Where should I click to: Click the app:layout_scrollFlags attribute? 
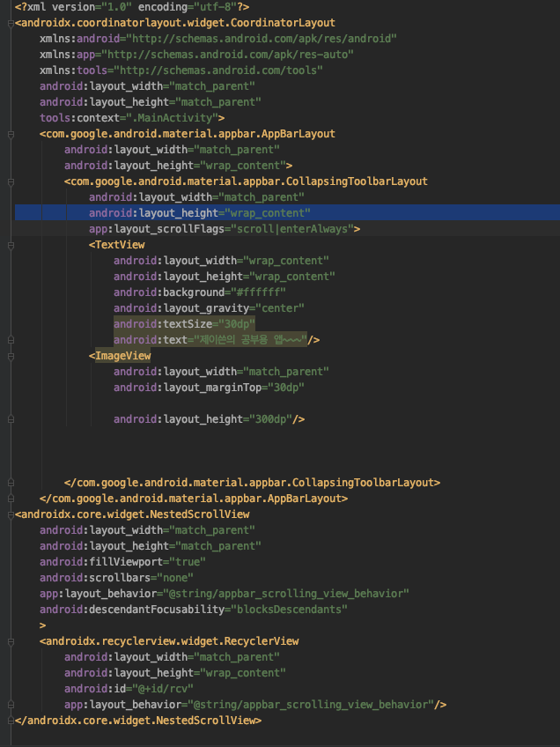point(225,229)
